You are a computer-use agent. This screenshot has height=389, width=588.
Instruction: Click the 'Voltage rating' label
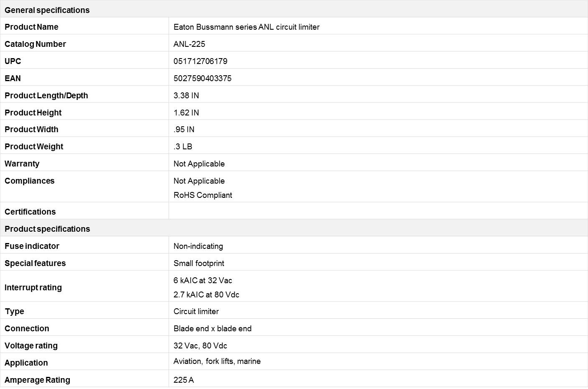[31, 345]
